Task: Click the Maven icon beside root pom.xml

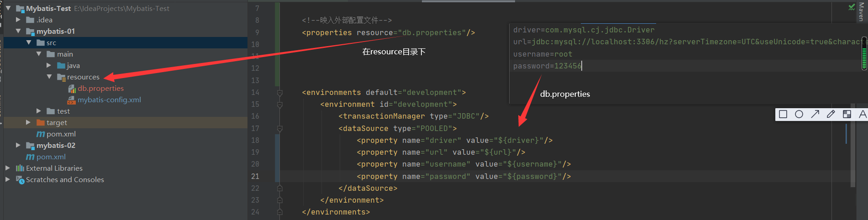Action: tap(30, 157)
